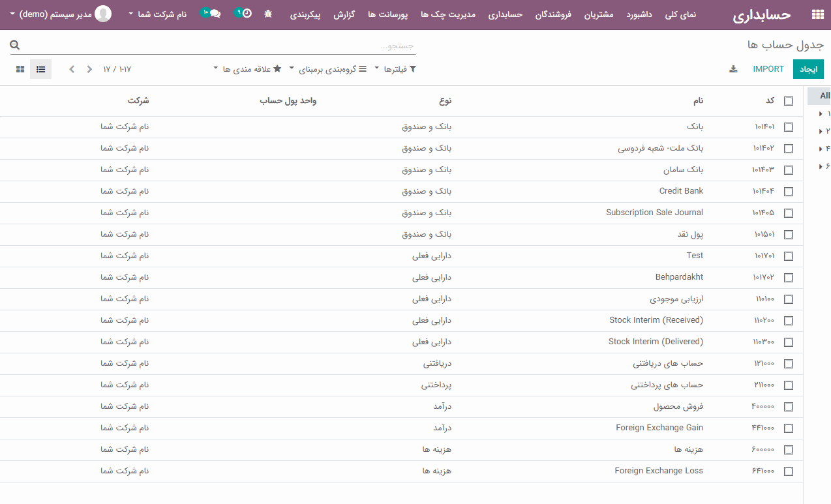The height and width of the screenshot is (504, 831).
Task: Click account code 600000
Action: tap(763, 450)
